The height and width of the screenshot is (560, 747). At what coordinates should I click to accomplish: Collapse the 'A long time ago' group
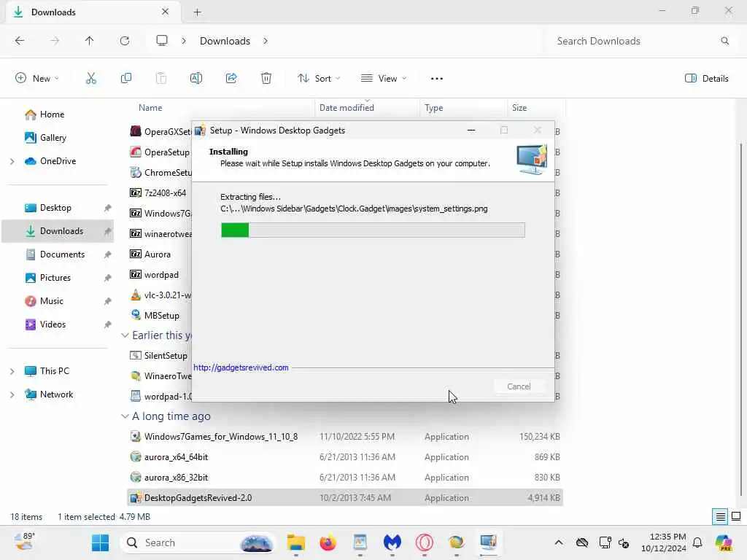click(125, 416)
